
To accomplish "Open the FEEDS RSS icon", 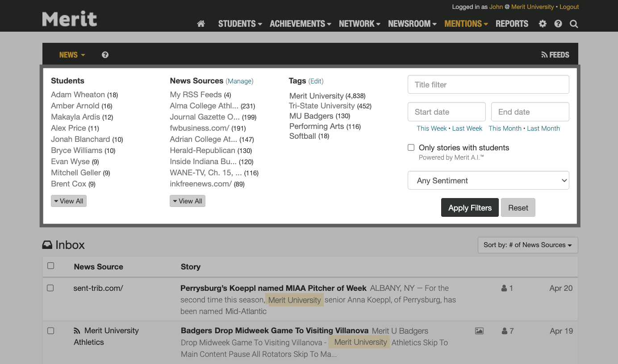I will click(x=543, y=54).
